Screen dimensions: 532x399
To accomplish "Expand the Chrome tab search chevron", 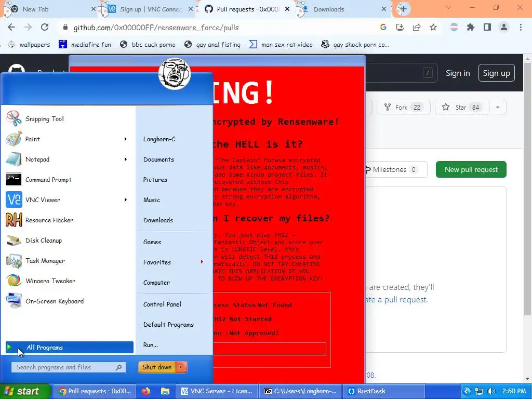I will (448, 7).
